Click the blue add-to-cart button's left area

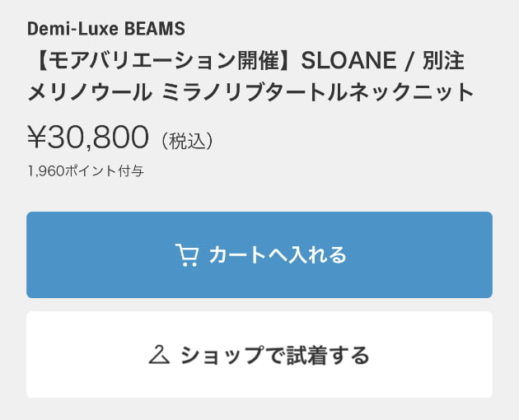pyautogui.click(x=100, y=254)
